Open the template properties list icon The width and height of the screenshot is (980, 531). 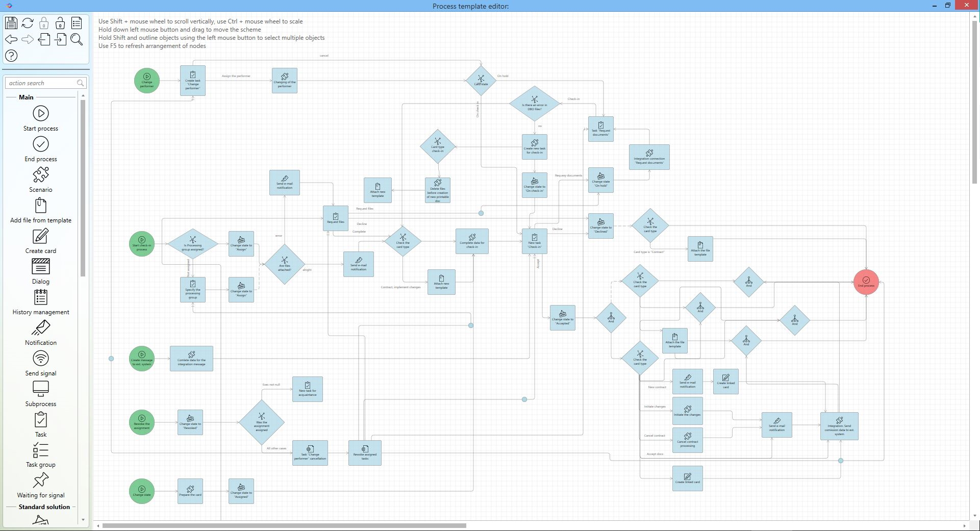[76, 22]
